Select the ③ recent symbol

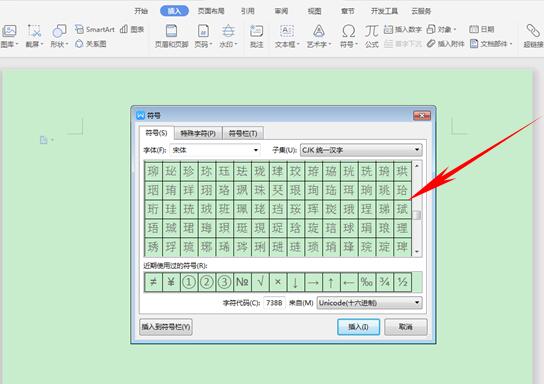(224, 282)
